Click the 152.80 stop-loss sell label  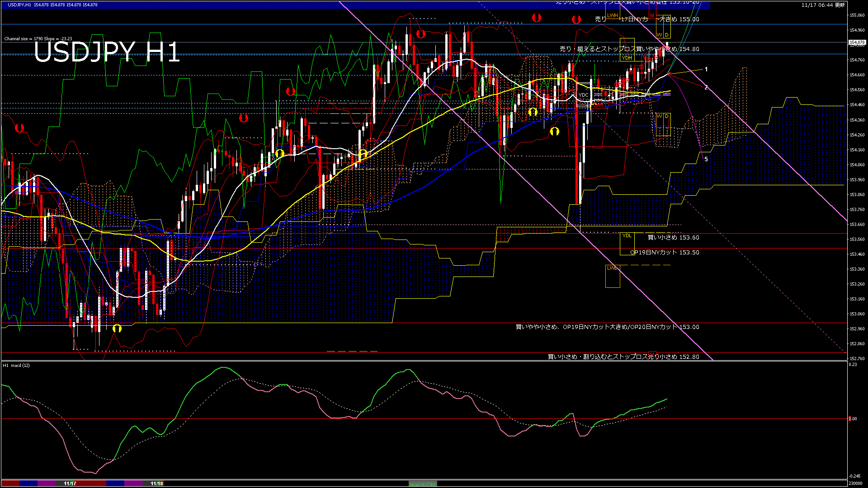(x=623, y=357)
